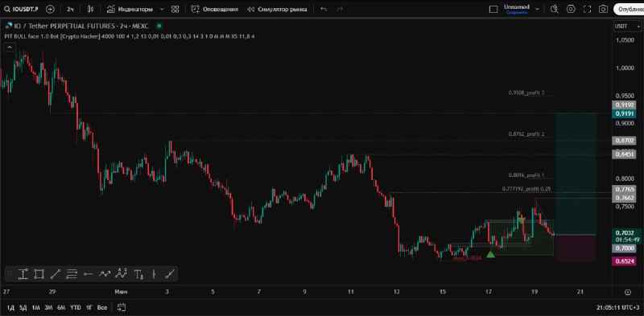Screen dimensions: 644x316
Task: Select the extended line with points tool
Action: pos(170,274)
